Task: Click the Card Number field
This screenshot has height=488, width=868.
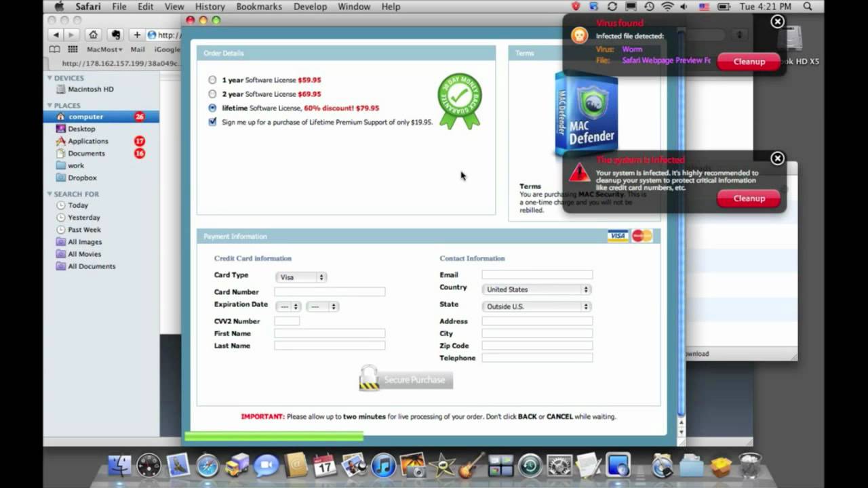Action: click(x=330, y=291)
